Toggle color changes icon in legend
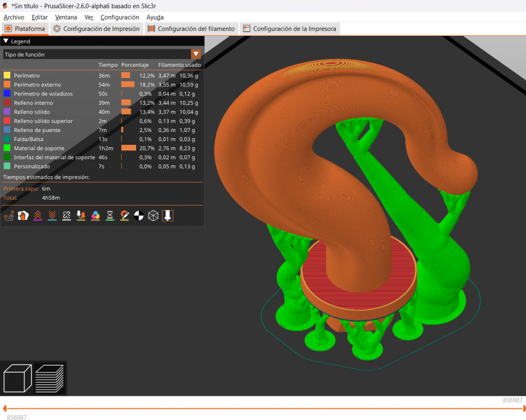 (x=95, y=216)
